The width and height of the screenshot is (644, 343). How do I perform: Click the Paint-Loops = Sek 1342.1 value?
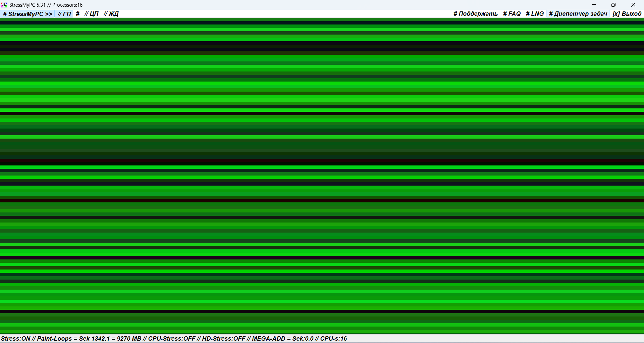click(x=73, y=339)
